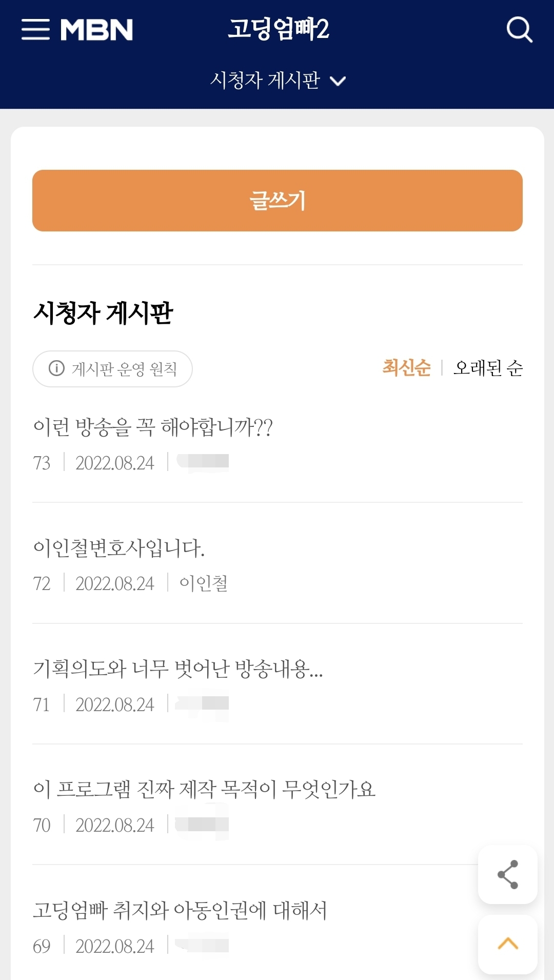The width and height of the screenshot is (554, 980).
Task: Click the info icon in 게시판 운영 원칙
Action: coord(56,368)
